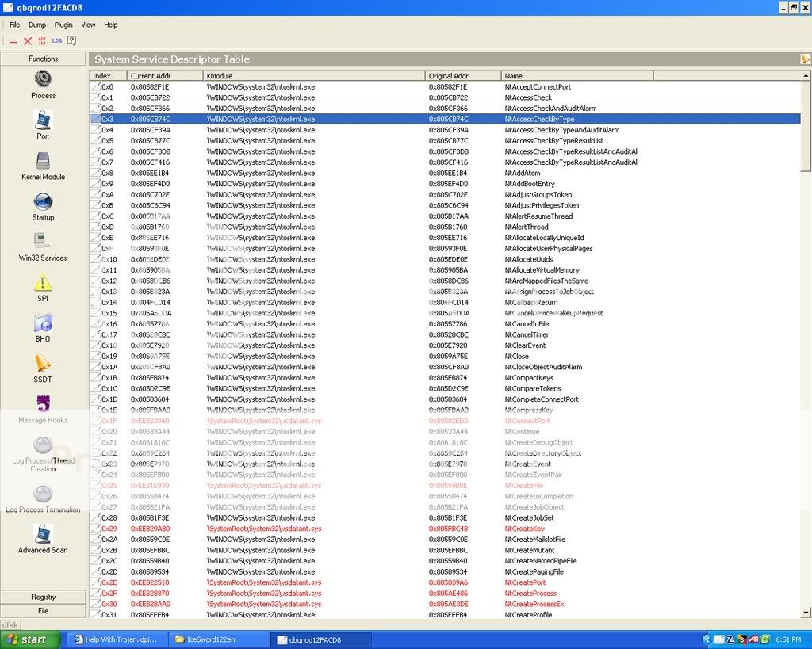Open Win32 Services list
The width and height of the screenshot is (812, 649).
[43, 242]
